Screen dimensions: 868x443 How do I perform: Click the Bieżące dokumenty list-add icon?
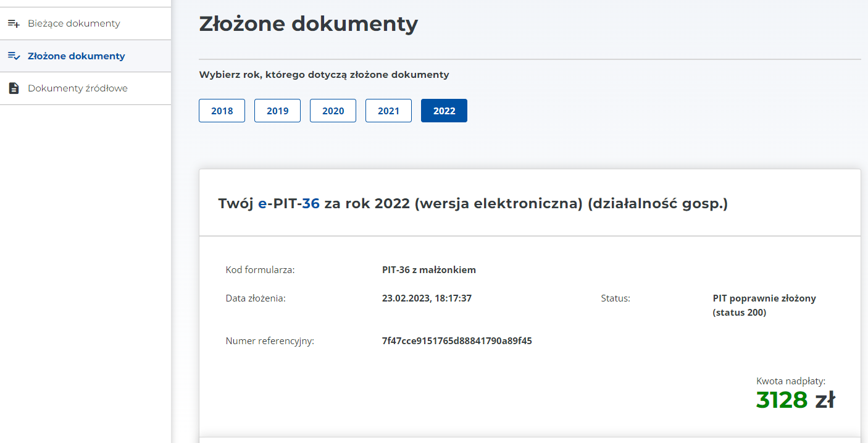click(14, 23)
